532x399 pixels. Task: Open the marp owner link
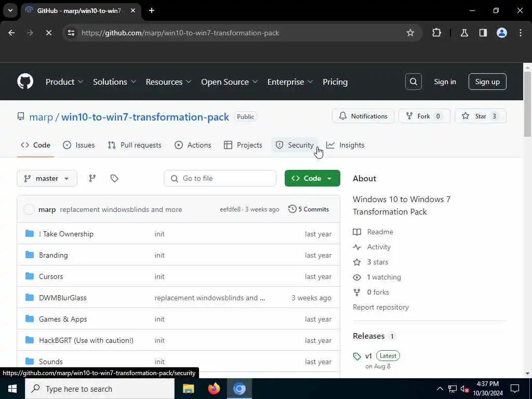[x=41, y=117]
